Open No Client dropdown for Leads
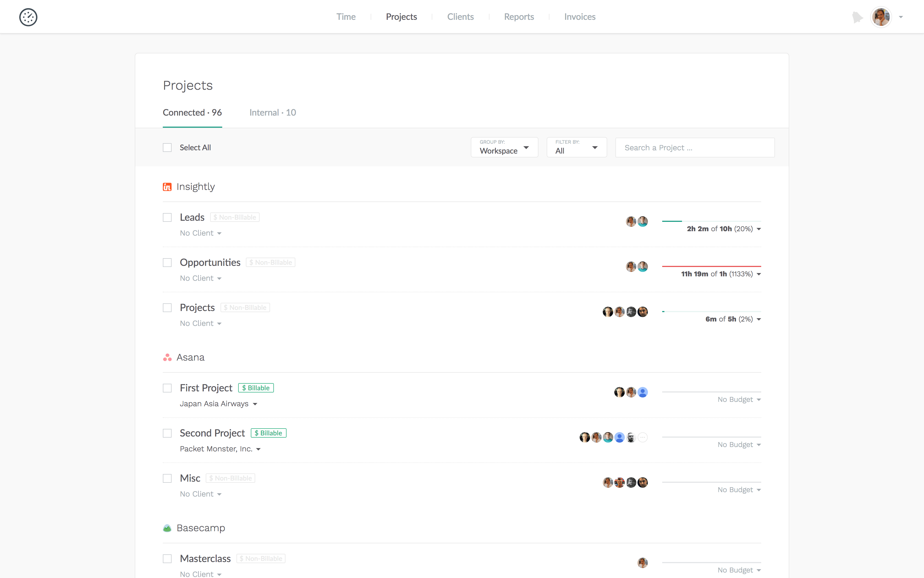 201,233
